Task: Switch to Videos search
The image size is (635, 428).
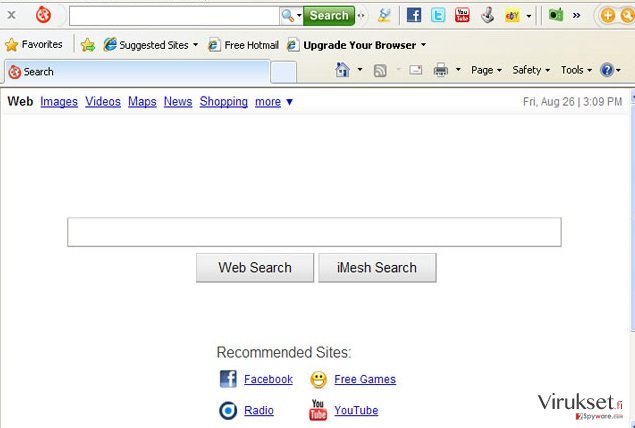Action: [103, 102]
